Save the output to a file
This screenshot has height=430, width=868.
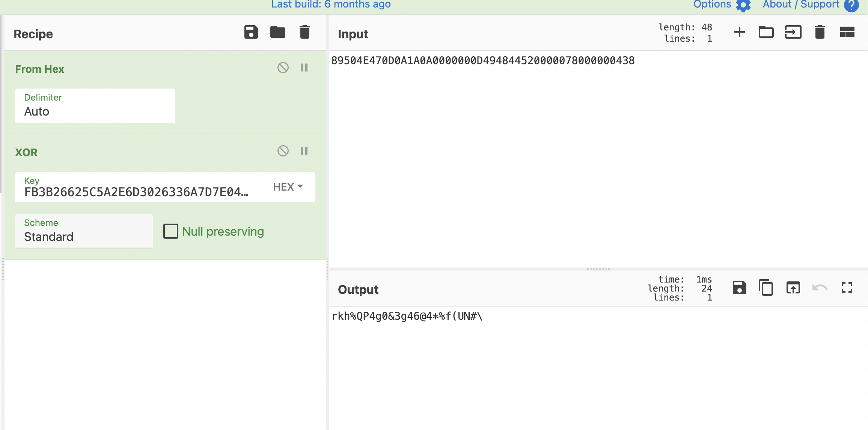(x=739, y=288)
